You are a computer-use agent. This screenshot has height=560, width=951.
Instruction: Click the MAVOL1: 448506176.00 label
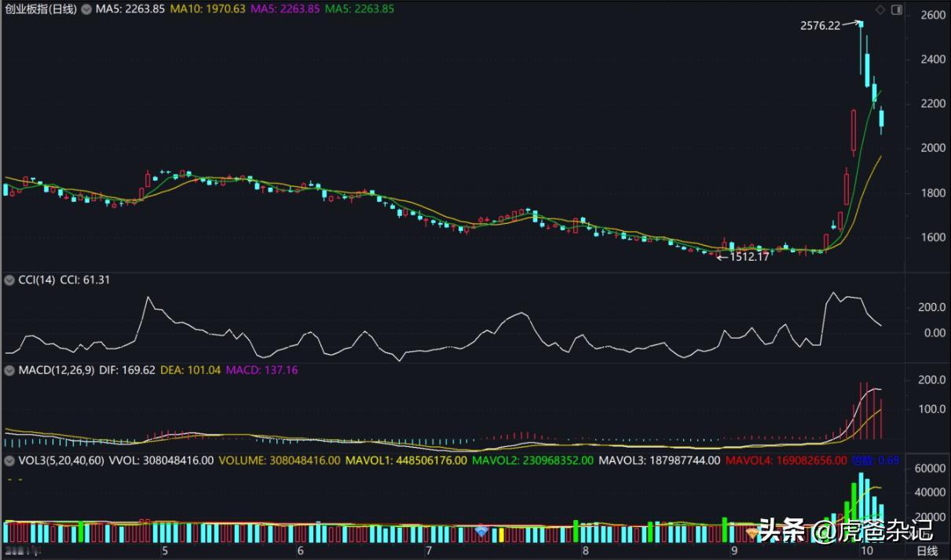click(x=405, y=460)
